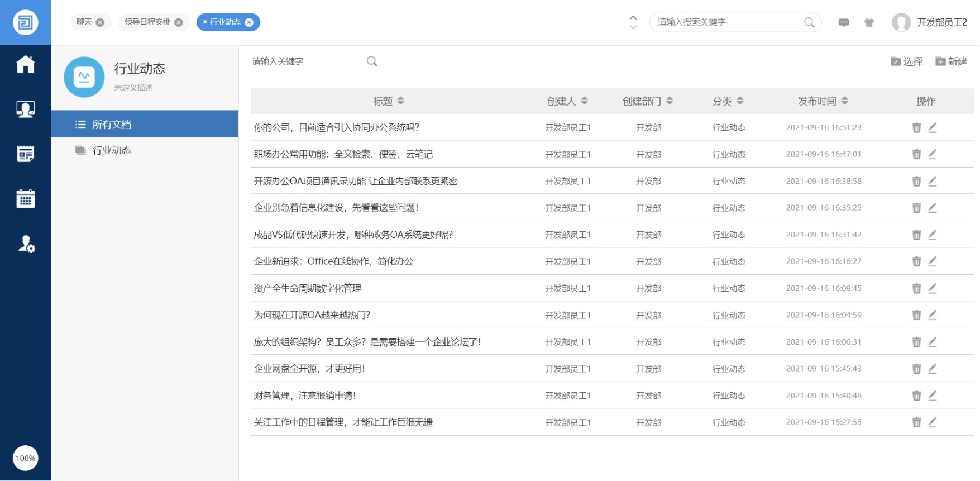Viewport: 980px width, 481px height.
Task: Click the 2021-09-16 16:51:23 timestamp
Action: coord(824,127)
